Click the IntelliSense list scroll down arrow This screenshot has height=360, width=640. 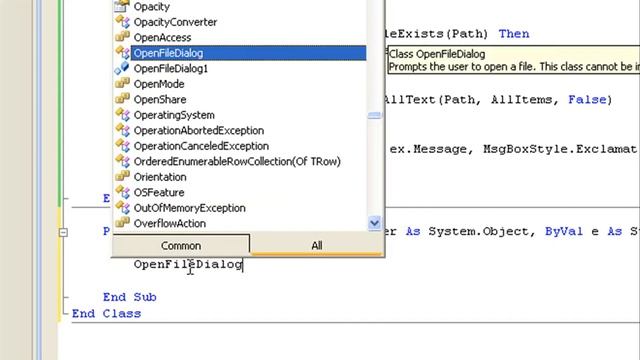374,223
